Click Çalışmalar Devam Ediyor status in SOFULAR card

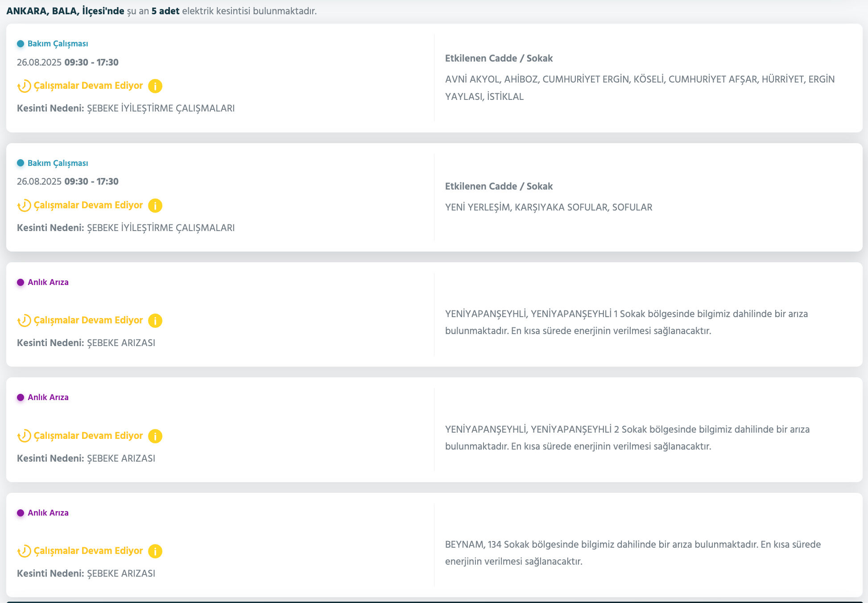(88, 205)
